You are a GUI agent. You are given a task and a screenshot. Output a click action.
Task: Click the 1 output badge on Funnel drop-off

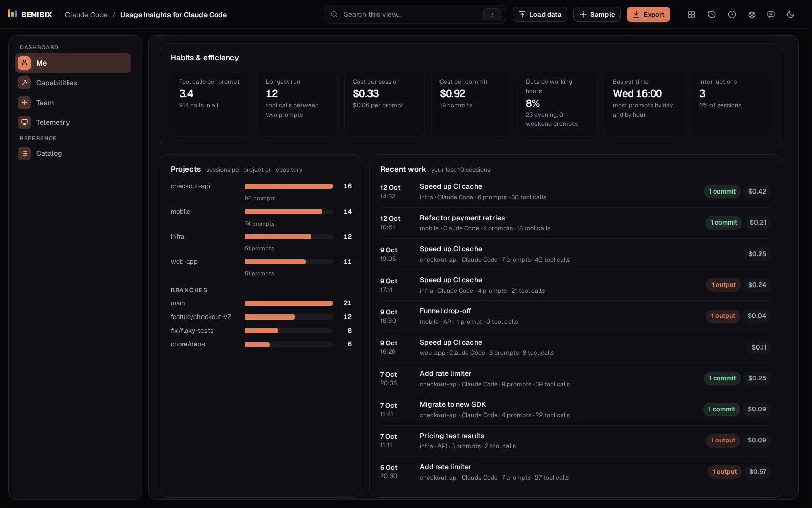tap(723, 316)
